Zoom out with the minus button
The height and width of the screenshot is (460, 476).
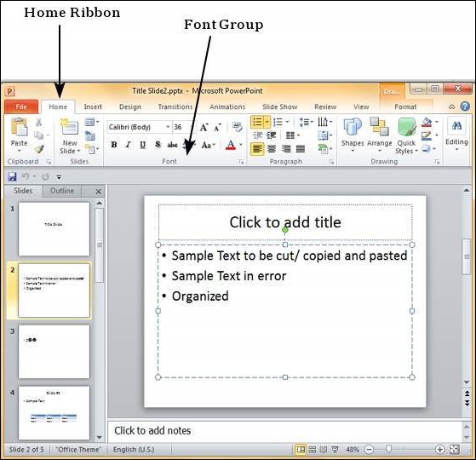(370, 450)
